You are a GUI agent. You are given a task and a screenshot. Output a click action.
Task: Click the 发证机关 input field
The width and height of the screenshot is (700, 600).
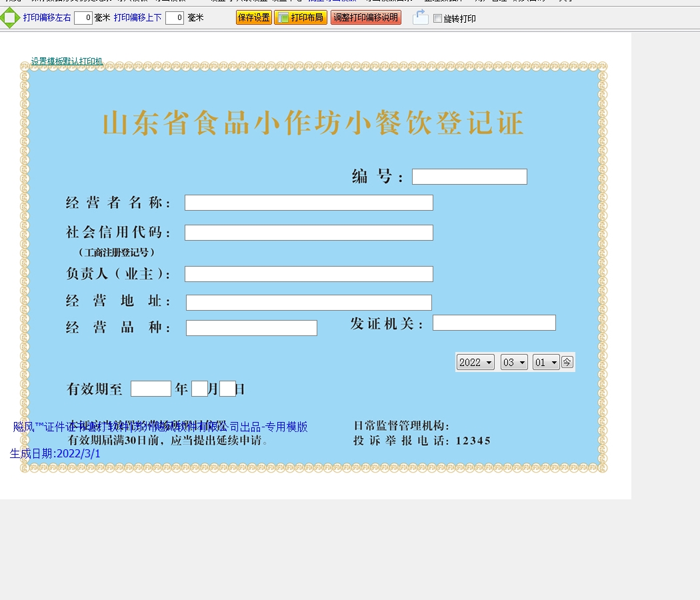point(494,323)
